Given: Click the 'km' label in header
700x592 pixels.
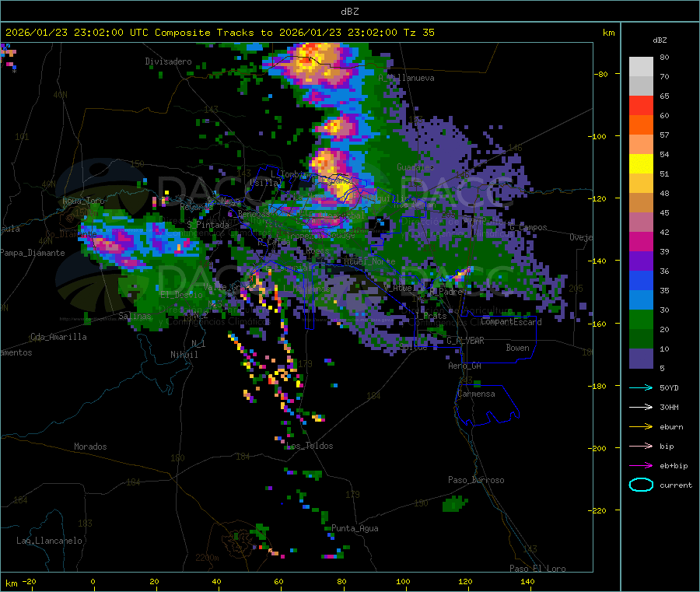Looking at the screenshot, I should [x=608, y=33].
